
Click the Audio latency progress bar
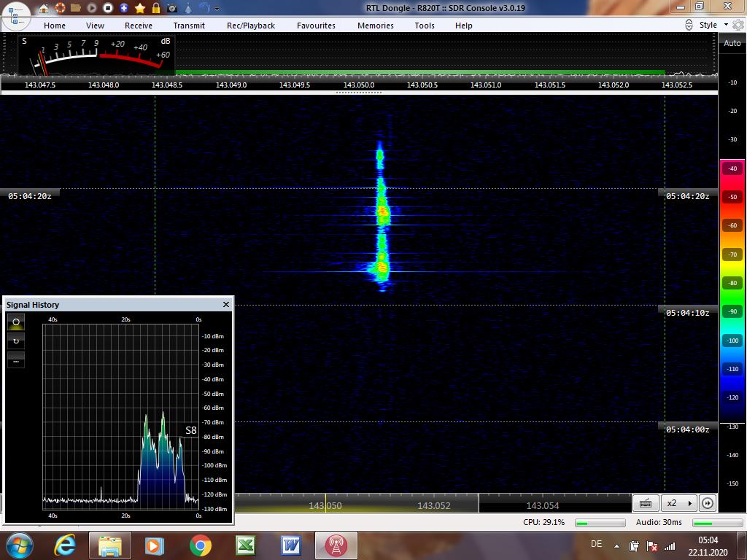[718, 523]
